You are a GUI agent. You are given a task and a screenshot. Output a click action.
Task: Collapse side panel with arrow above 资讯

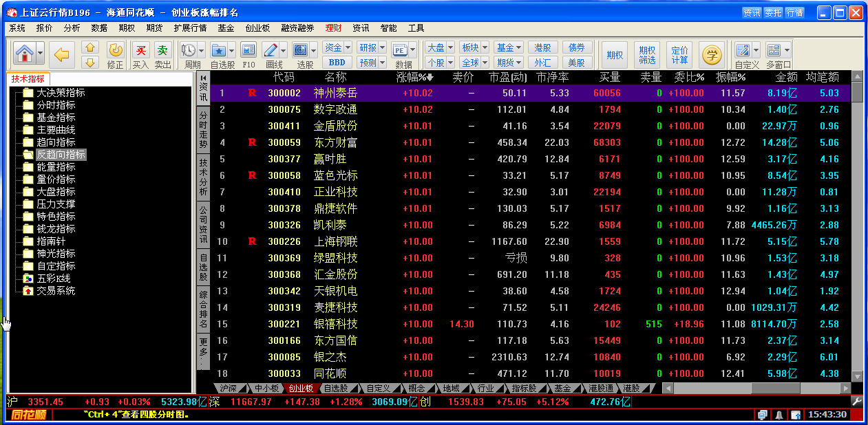click(204, 78)
